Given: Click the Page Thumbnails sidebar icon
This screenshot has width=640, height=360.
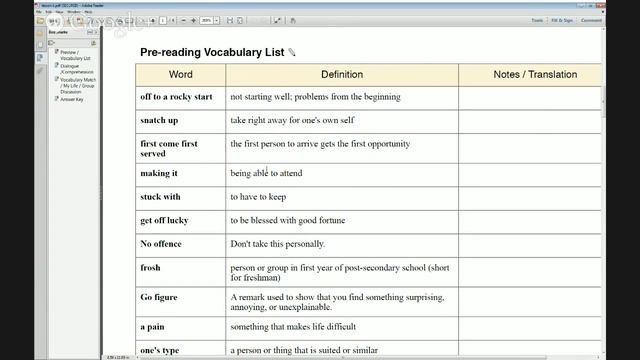Looking at the screenshot, I should (x=40, y=44).
